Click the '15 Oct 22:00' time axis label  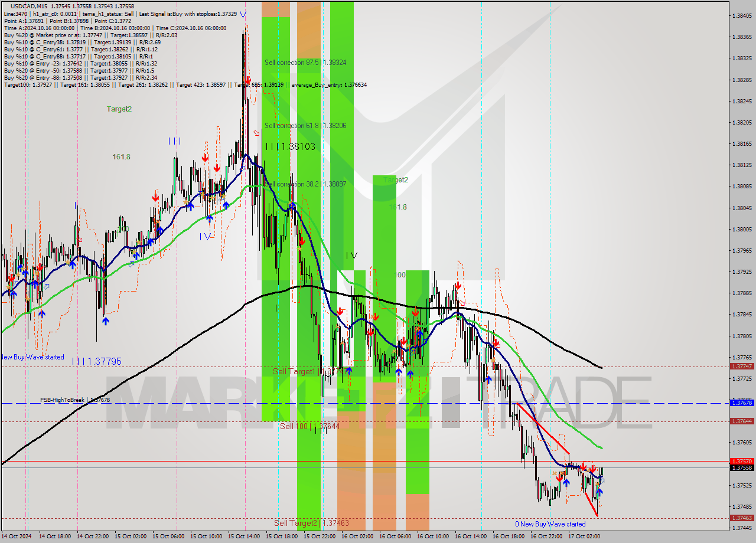(x=321, y=537)
